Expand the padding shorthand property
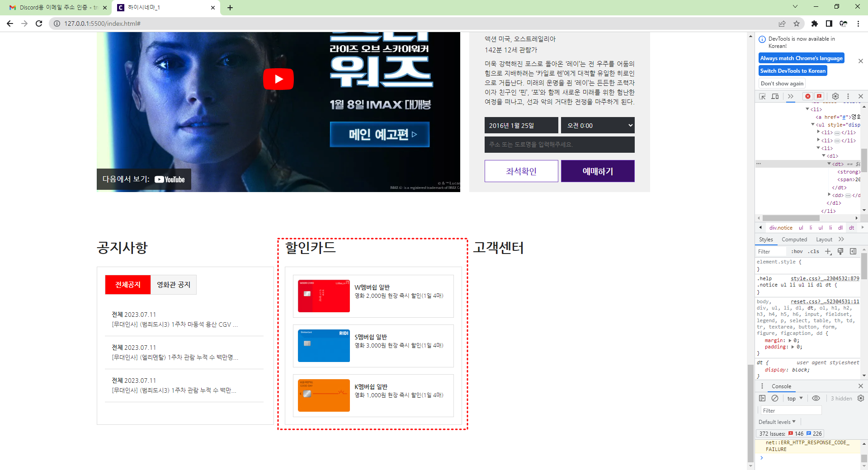Image resolution: width=868 pixels, height=470 pixels. coord(793,347)
